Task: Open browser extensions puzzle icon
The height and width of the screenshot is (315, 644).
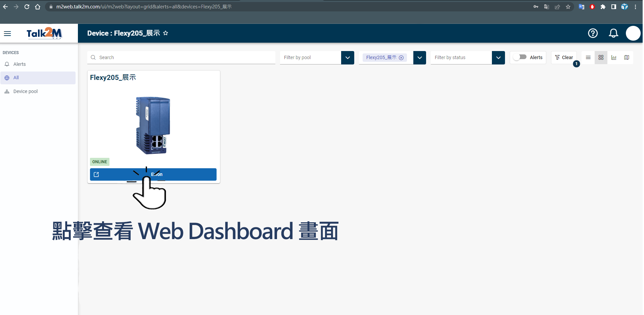Action: coord(603,7)
